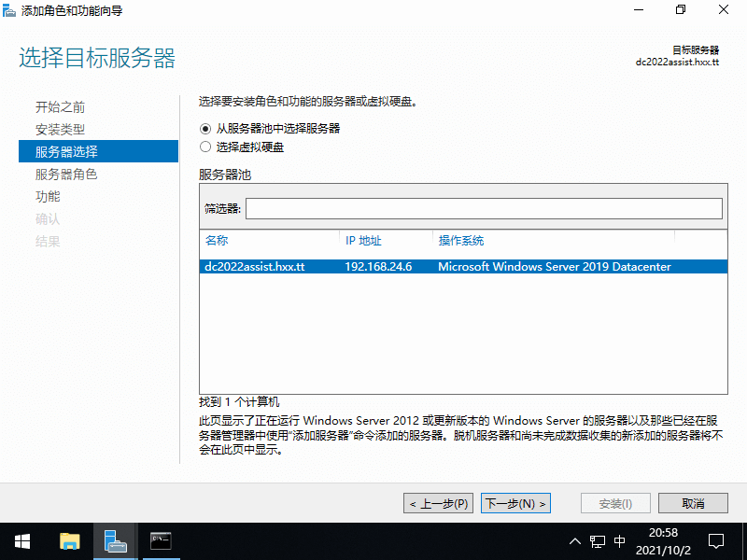Image resolution: width=747 pixels, height=560 pixels.
Task: Click the 192.168.24.6 IP address cell
Action: tap(378, 267)
